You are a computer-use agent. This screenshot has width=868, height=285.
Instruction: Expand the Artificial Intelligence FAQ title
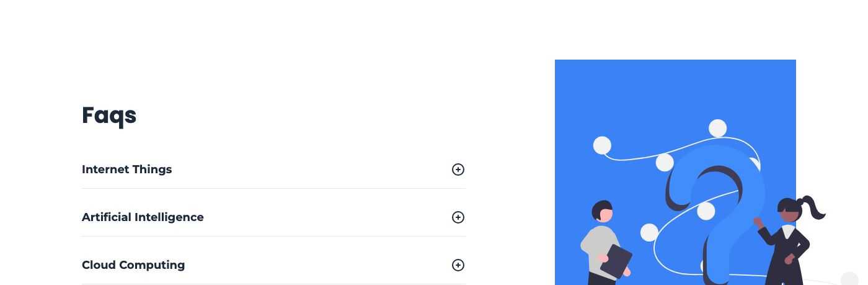click(143, 217)
